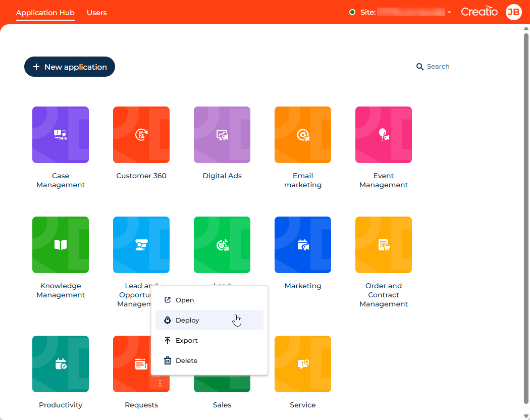Viewport: 530px width, 420px height.
Task: Click the Productivity label text
Action: pos(61,405)
